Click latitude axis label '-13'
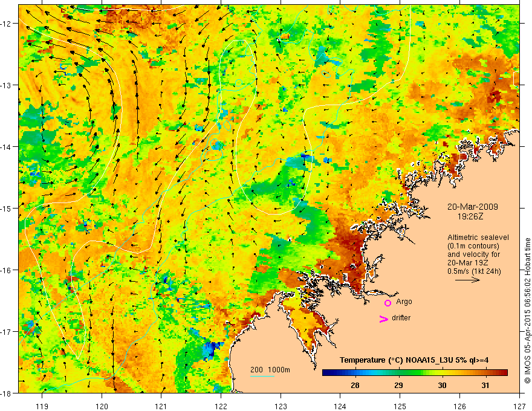 [x=7, y=85]
